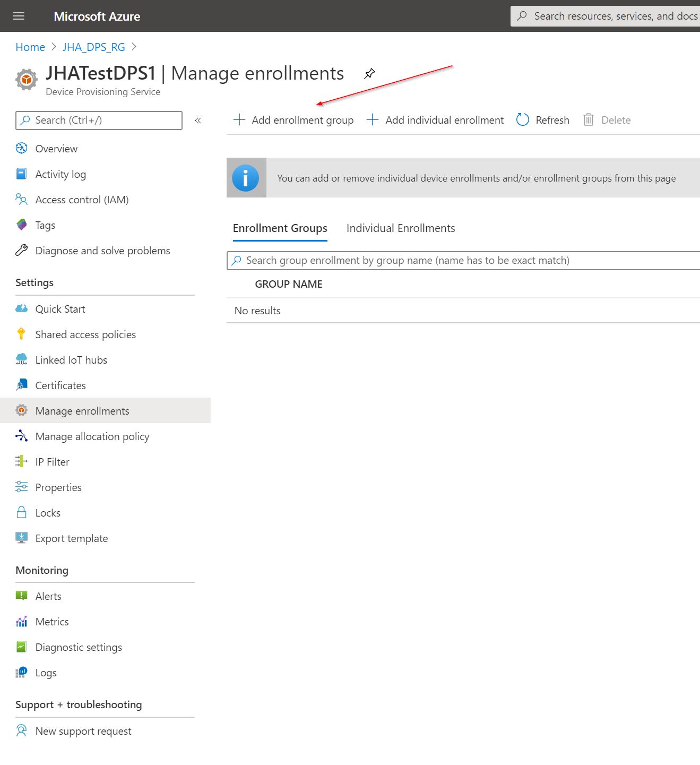
Task: Select the Activity log entry
Action: pyautogui.click(x=61, y=174)
